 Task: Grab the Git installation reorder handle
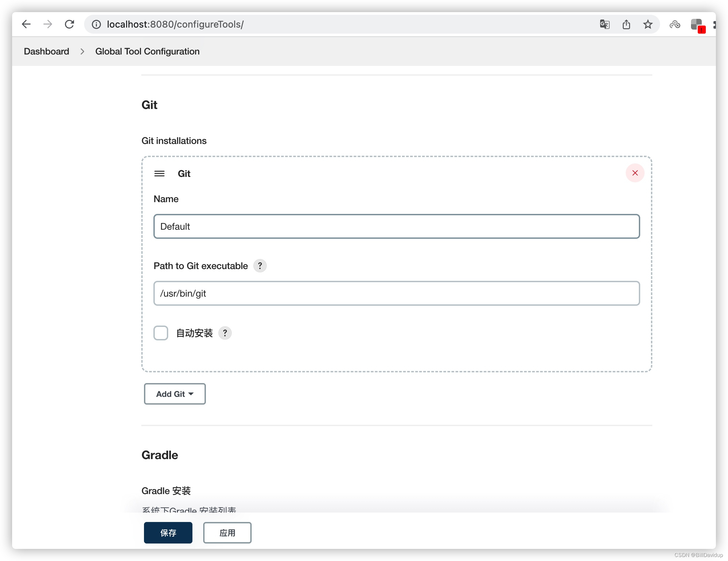(159, 174)
